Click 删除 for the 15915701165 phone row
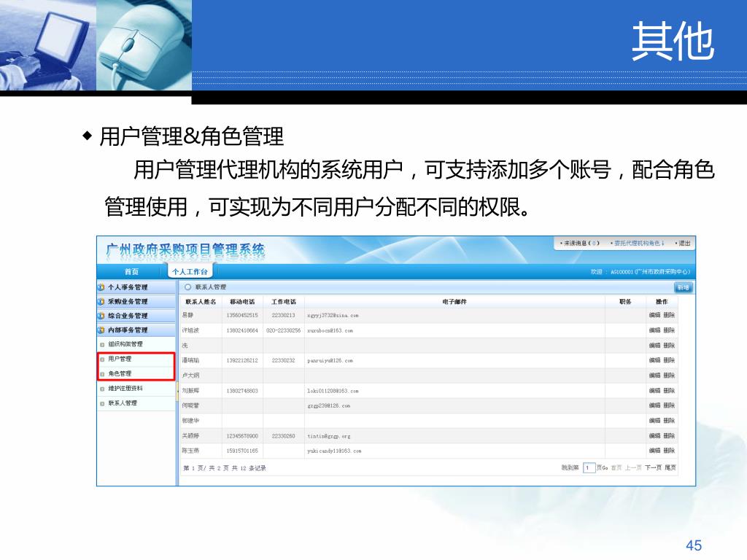The height and width of the screenshot is (560, 747). [x=670, y=450]
